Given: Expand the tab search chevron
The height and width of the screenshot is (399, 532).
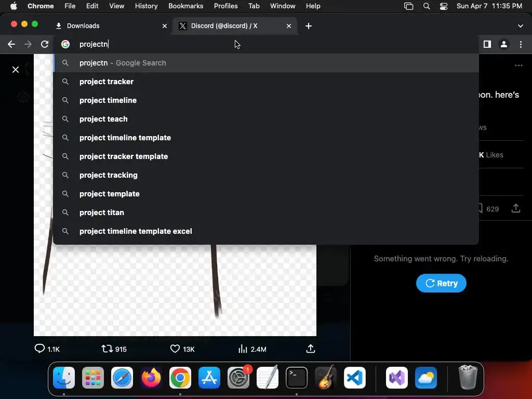Looking at the screenshot, I should (520, 26).
